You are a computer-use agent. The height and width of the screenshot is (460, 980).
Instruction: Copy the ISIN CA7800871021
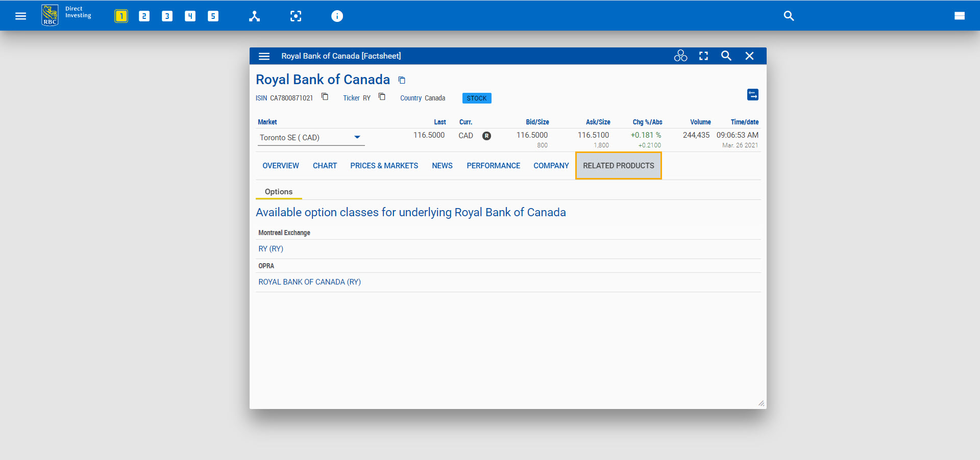(325, 97)
